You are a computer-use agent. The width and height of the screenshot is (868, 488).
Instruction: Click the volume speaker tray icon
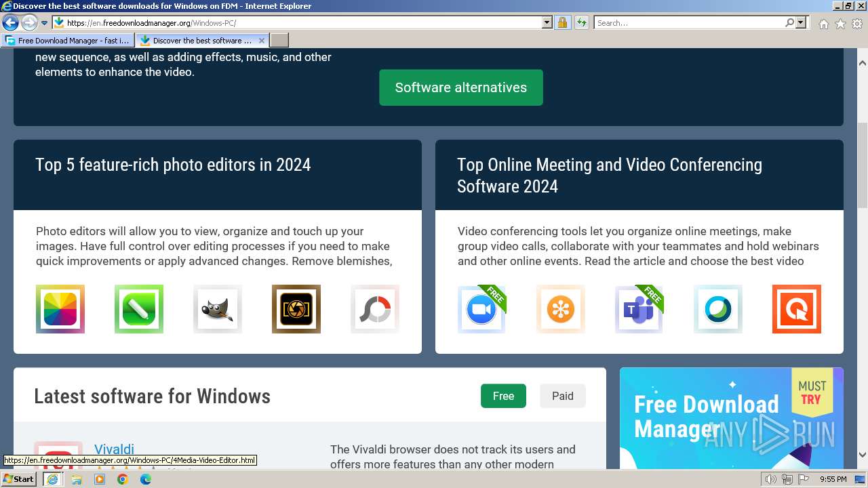click(771, 479)
